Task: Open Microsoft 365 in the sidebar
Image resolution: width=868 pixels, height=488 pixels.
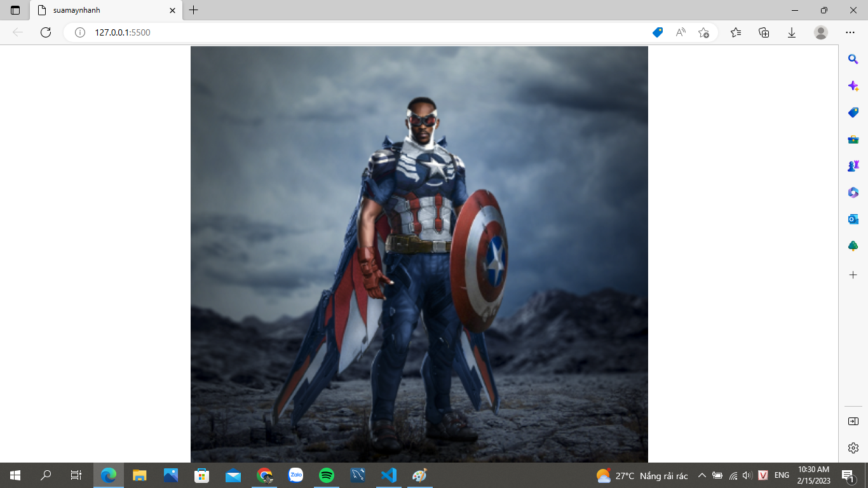Action: (853, 193)
